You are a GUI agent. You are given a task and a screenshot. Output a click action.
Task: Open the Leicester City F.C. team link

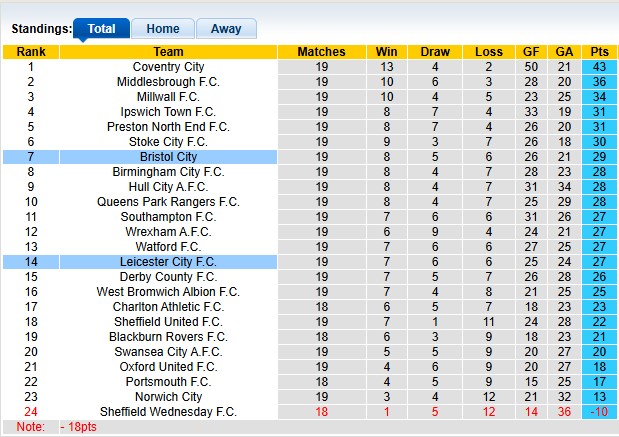click(x=168, y=262)
